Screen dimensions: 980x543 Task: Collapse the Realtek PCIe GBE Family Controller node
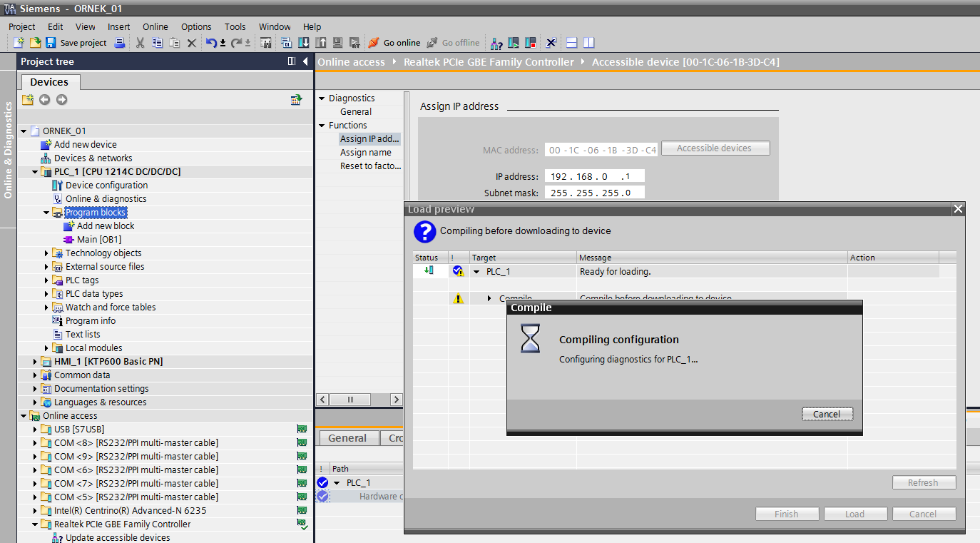tap(35, 524)
